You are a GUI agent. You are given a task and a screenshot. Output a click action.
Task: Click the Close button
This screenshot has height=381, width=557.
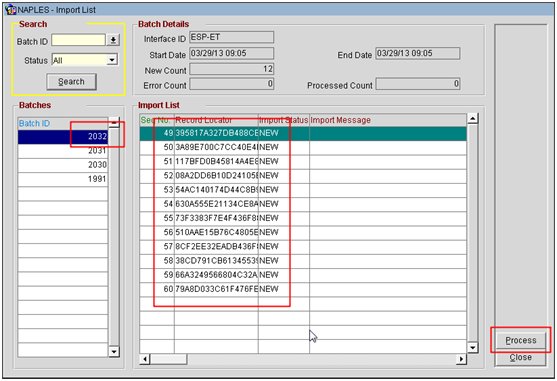pyautogui.click(x=520, y=357)
